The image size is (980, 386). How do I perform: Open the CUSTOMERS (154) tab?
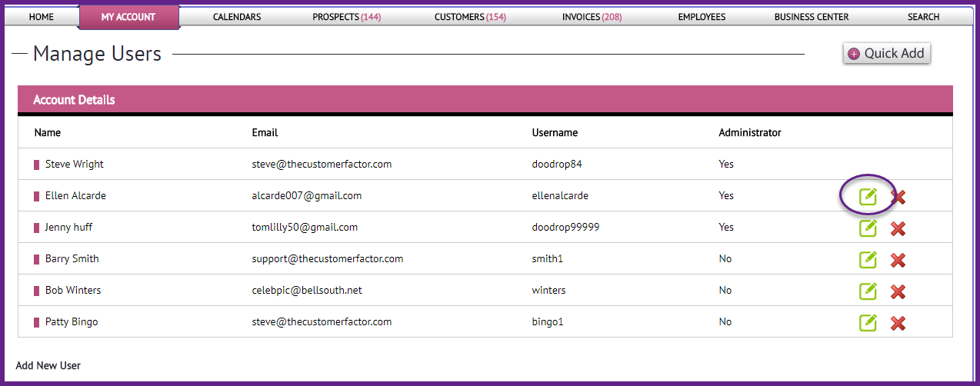(470, 17)
